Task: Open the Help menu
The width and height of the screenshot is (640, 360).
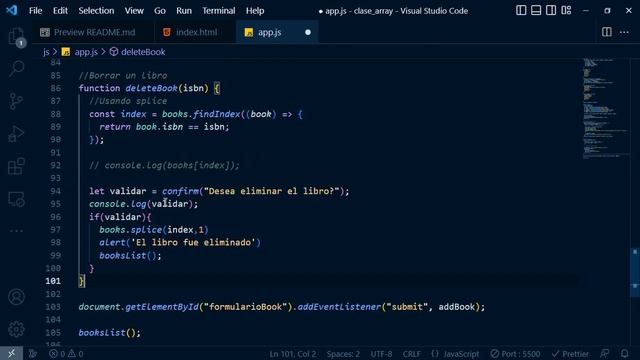Action: (255, 11)
